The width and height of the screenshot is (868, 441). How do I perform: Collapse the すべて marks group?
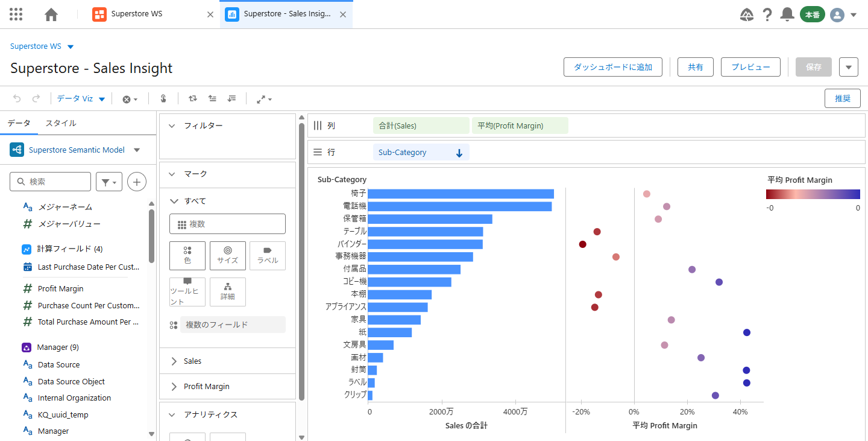(174, 201)
